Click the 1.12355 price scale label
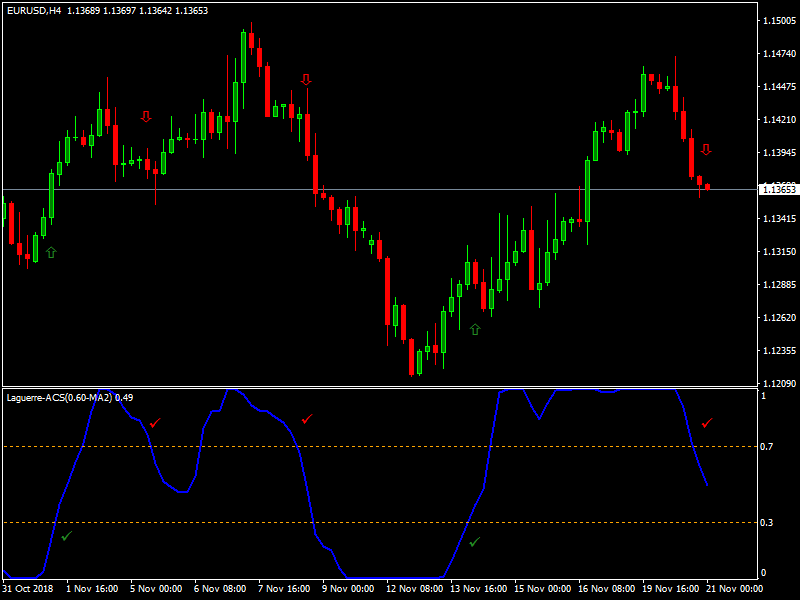The height and width of the screenshot is (600, 800). [x=779, y=351]
